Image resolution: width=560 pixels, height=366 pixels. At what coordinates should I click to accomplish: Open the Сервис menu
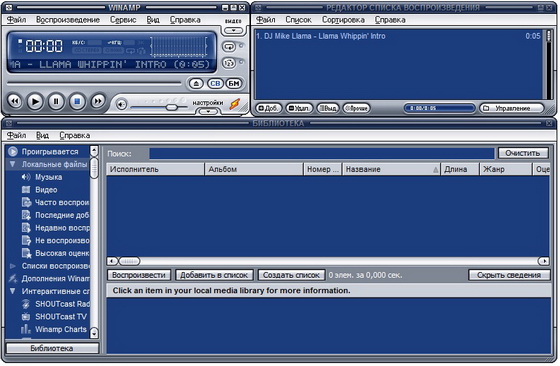(123, 20)
